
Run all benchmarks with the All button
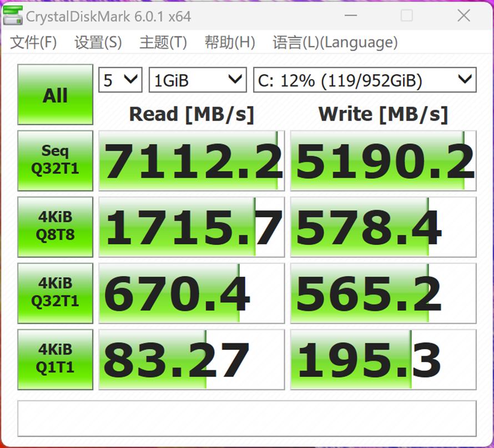click(54, 94)
